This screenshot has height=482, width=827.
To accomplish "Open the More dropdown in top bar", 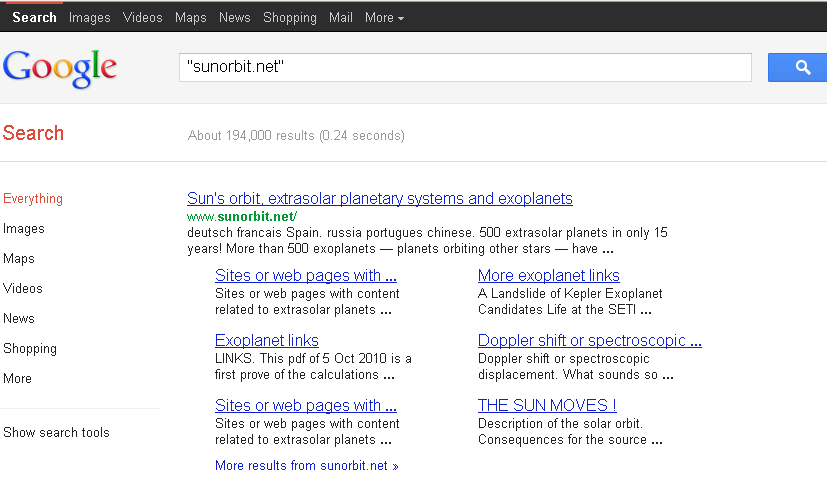I will [x=384, y=17].
